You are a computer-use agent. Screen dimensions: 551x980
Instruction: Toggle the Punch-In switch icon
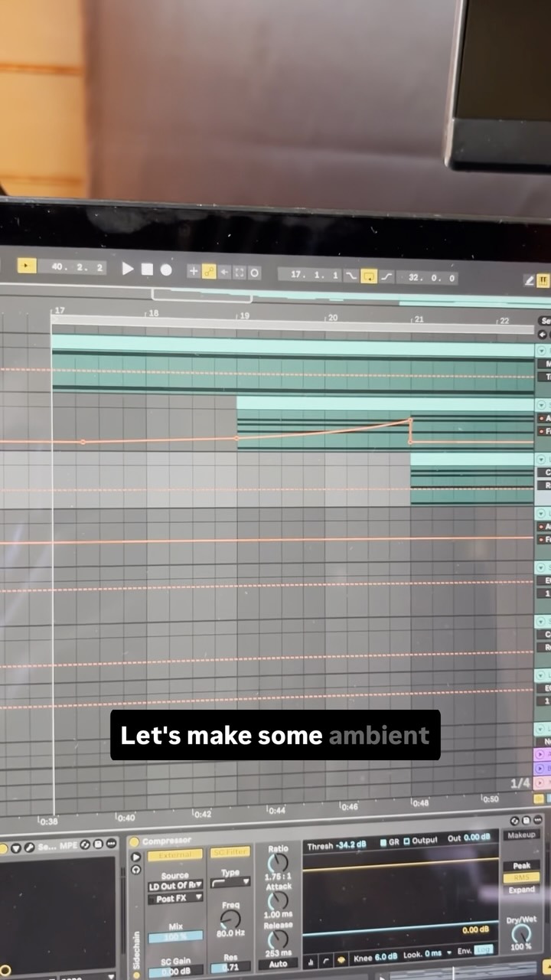[351, 276]
